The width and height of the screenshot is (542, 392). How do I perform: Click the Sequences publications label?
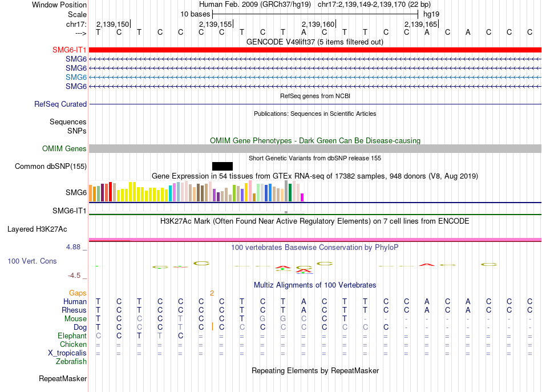(x=68, y=122)
